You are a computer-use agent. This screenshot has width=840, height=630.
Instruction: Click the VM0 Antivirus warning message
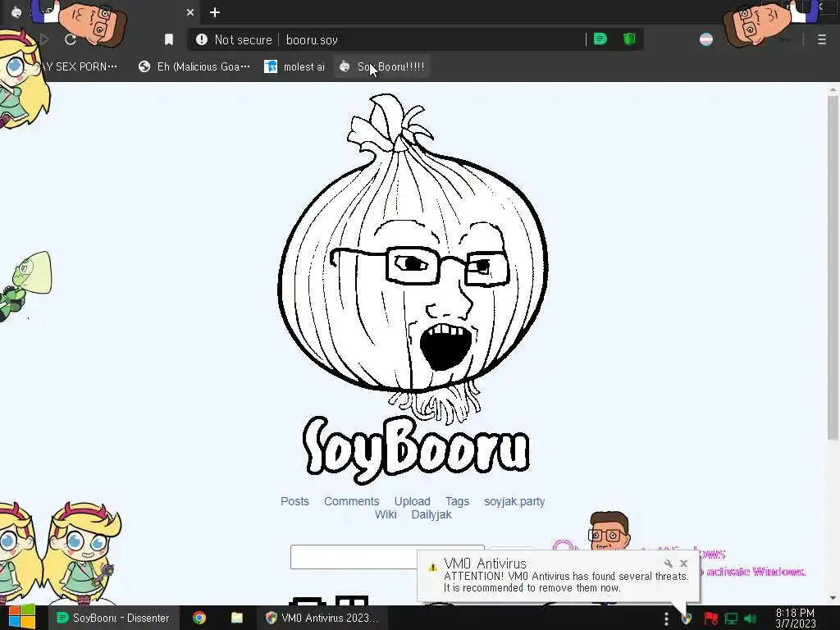pos(566,582)
